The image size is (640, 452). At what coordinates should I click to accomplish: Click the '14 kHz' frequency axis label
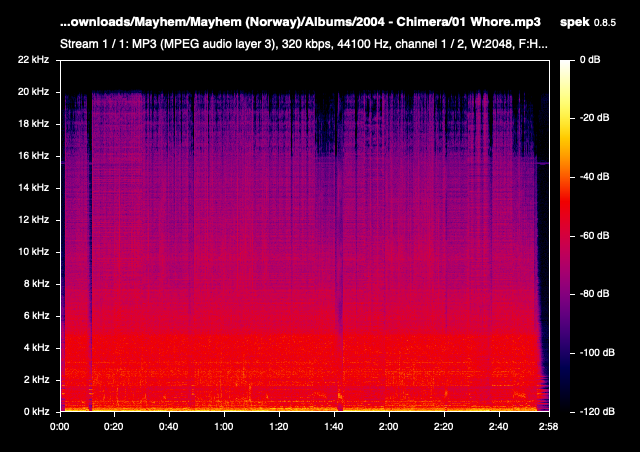[33, 187]
